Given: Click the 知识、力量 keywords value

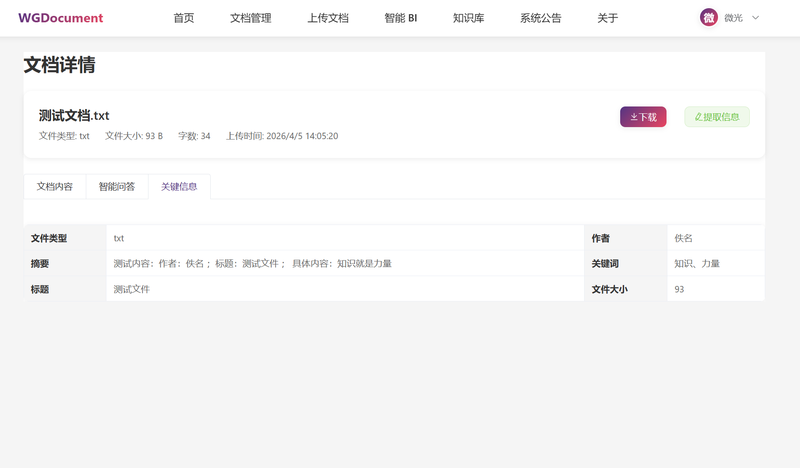Looking at the screenshot, I should (697, 264).
